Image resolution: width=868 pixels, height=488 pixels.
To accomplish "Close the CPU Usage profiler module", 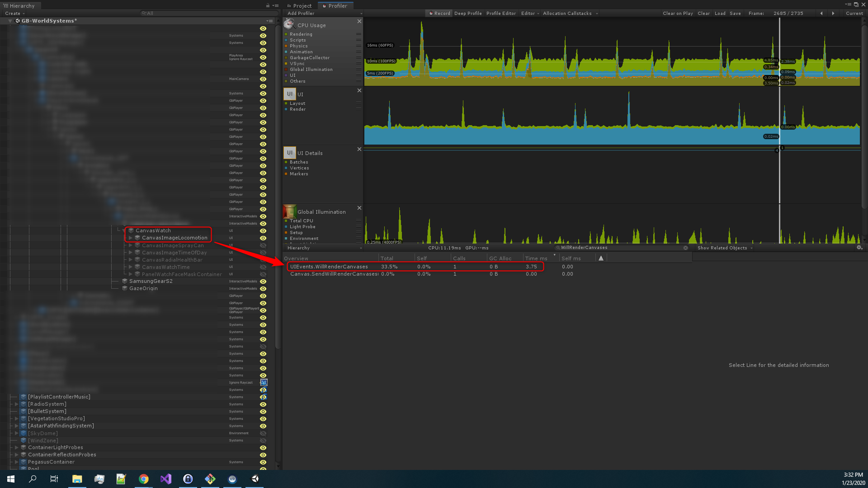I will 359,21.
